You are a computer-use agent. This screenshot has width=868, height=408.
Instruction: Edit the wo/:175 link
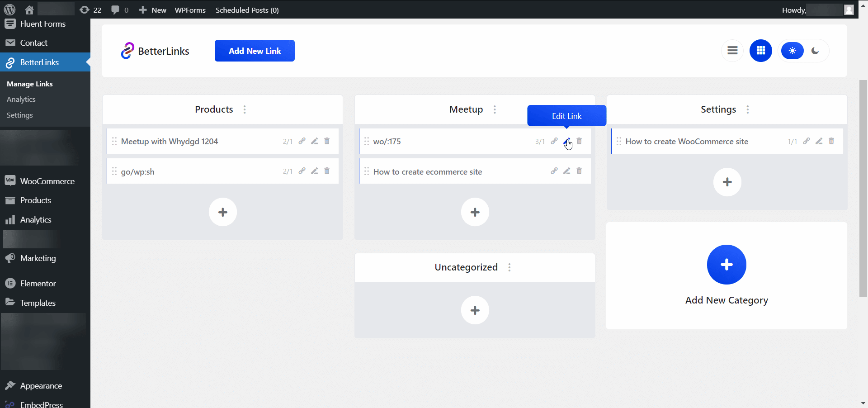tap(566, 141)
